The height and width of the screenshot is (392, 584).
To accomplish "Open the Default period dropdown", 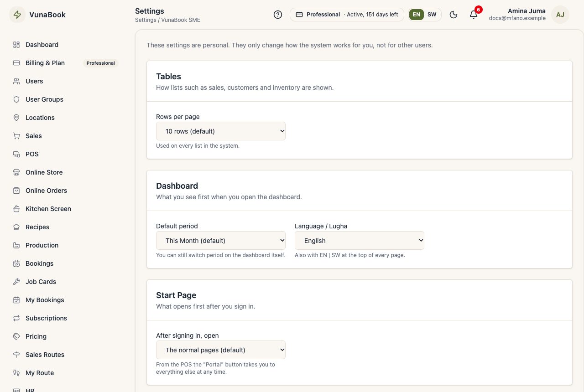I will (221, 241).
